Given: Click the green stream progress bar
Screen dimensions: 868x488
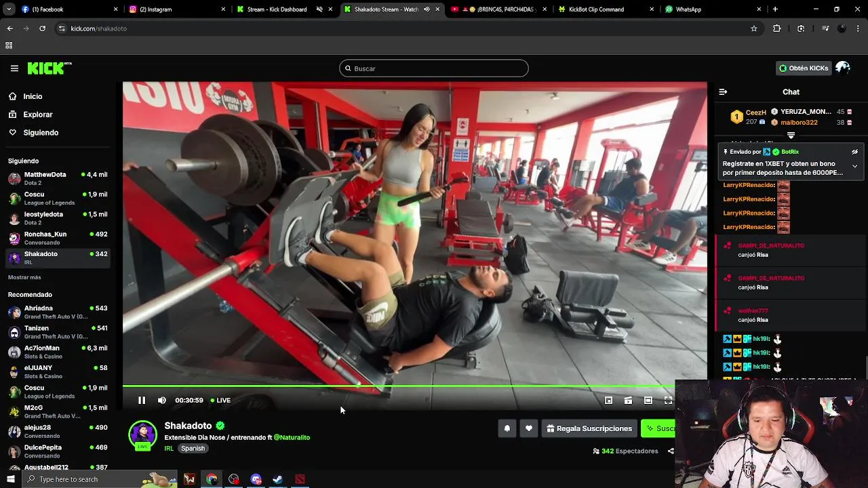Looking at the screenshot, I should click(x=399, y=386).
